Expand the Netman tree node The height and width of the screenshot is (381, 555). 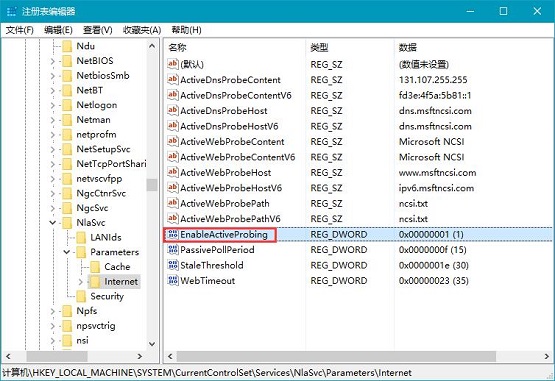pos(53,120)
